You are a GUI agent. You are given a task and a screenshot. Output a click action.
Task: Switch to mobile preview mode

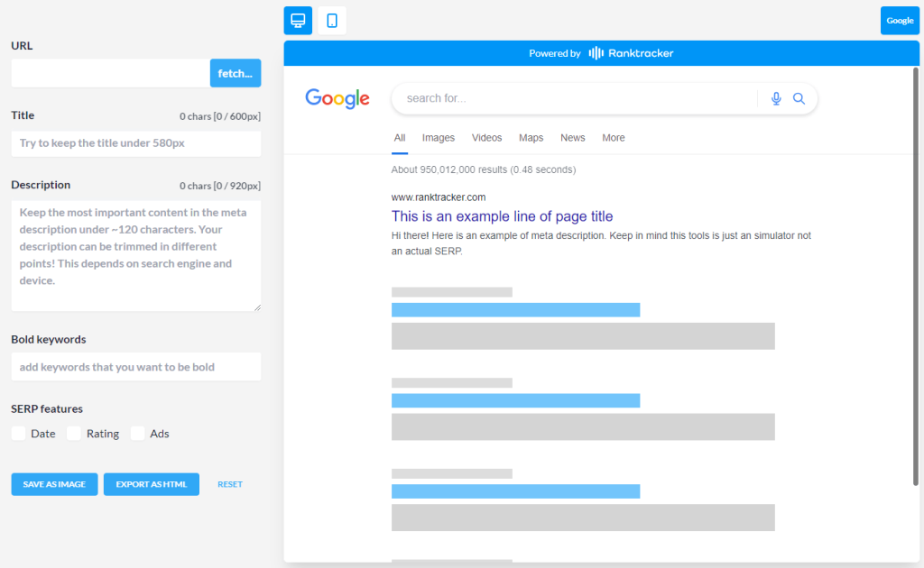point(331,20)
